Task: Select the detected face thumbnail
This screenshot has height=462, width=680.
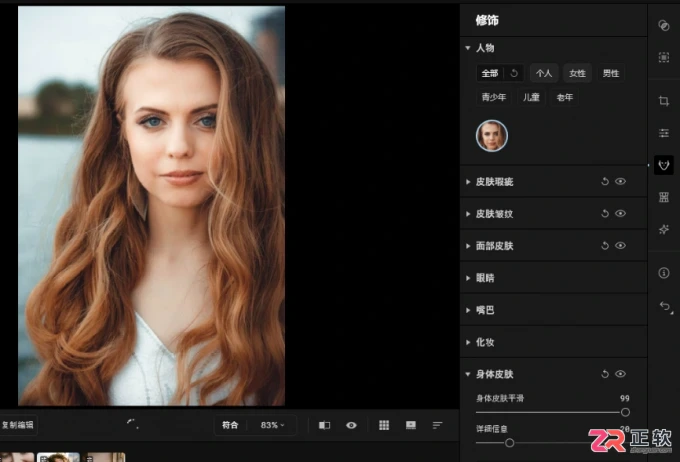Action: pos(492,136)
